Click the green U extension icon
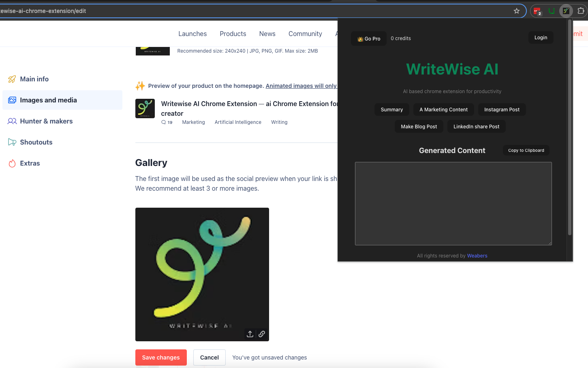This screenshot has width=588, height=368. (552, 11)
